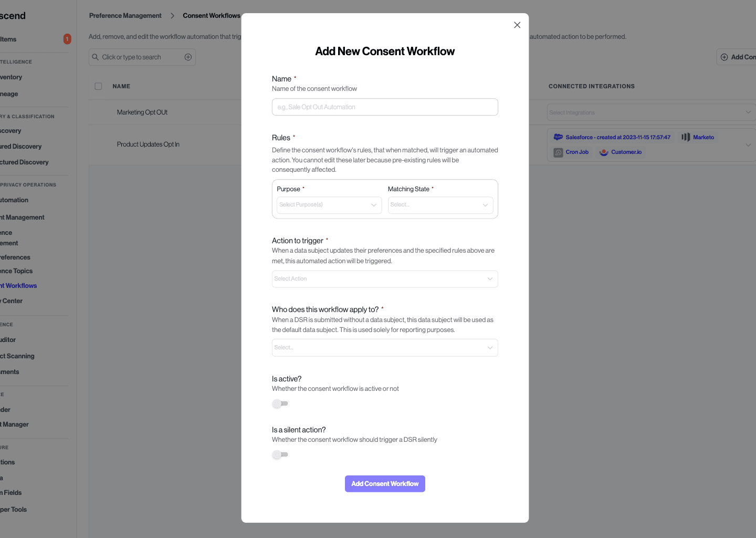Viewport: 756px width, 538px height.
Task: Enable the Is active toggle
Action: (x=280, y=403)
